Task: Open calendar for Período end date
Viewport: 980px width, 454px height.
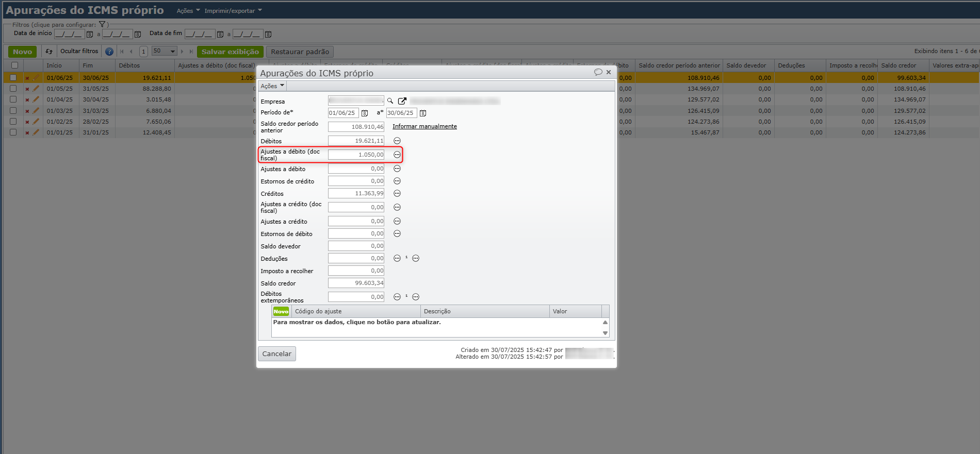Action: pyautogui.click(x=423, y=113)
